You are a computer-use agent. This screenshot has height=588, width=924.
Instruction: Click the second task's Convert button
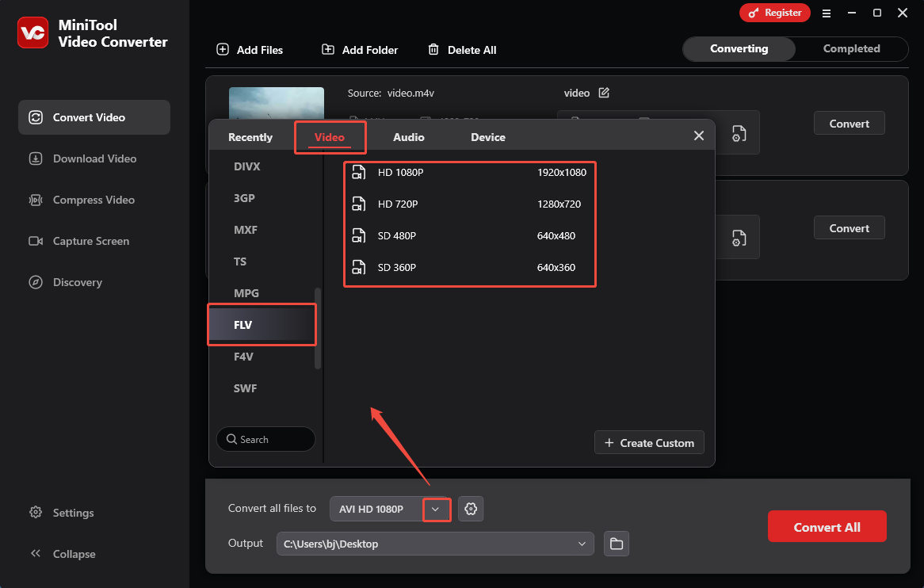pos(850,228)
